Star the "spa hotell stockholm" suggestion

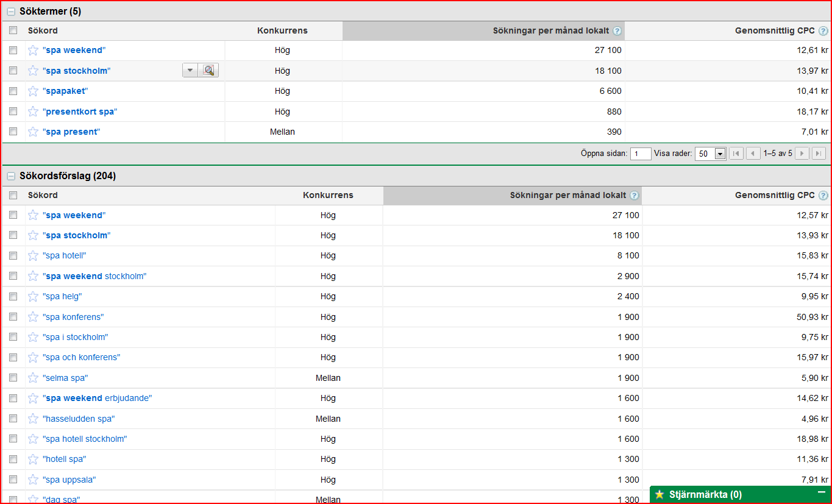click(x=33, y=439)
